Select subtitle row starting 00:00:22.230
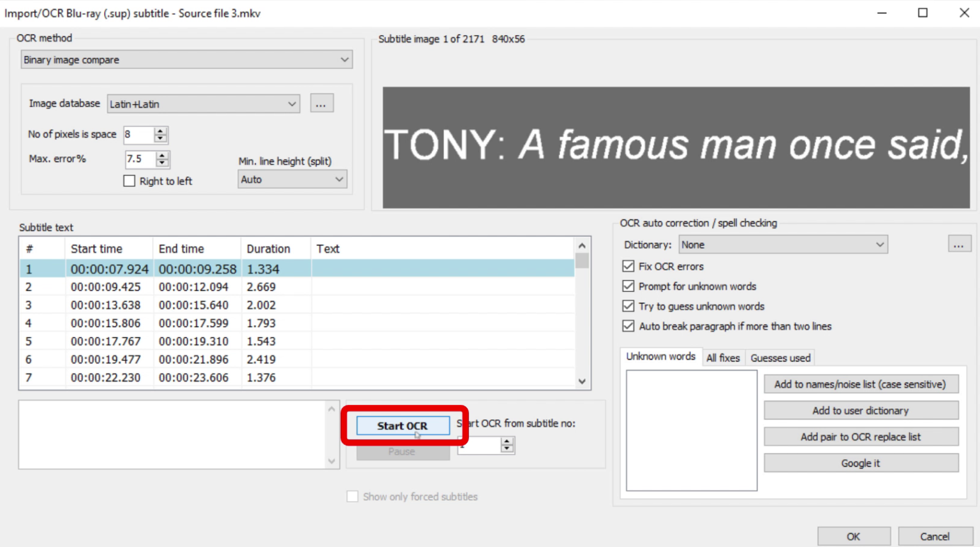 point(297,377)
